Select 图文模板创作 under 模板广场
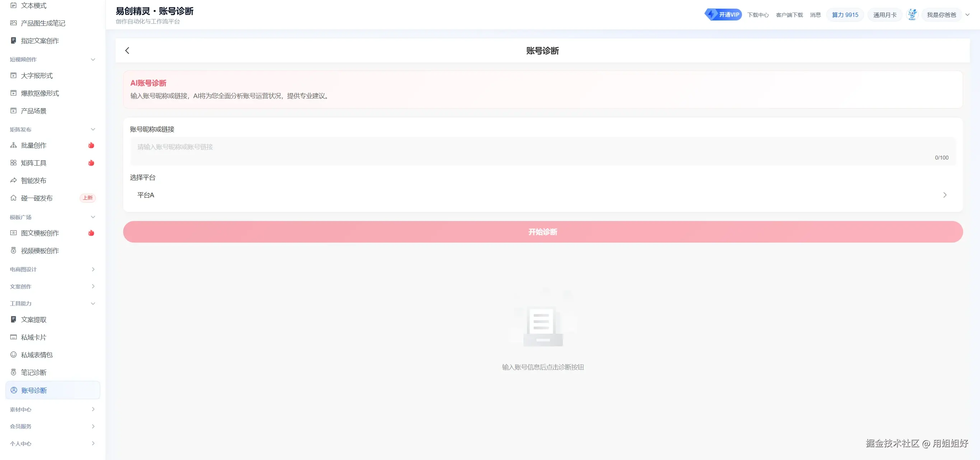This screenshot has width=980, height=460. (39, 233)
